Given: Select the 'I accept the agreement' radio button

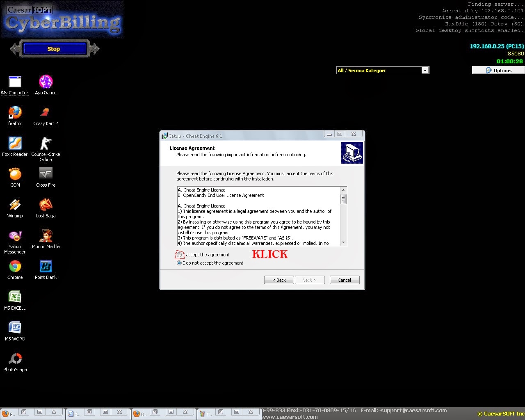Looking at the screenshot, I should pos(179,255).
